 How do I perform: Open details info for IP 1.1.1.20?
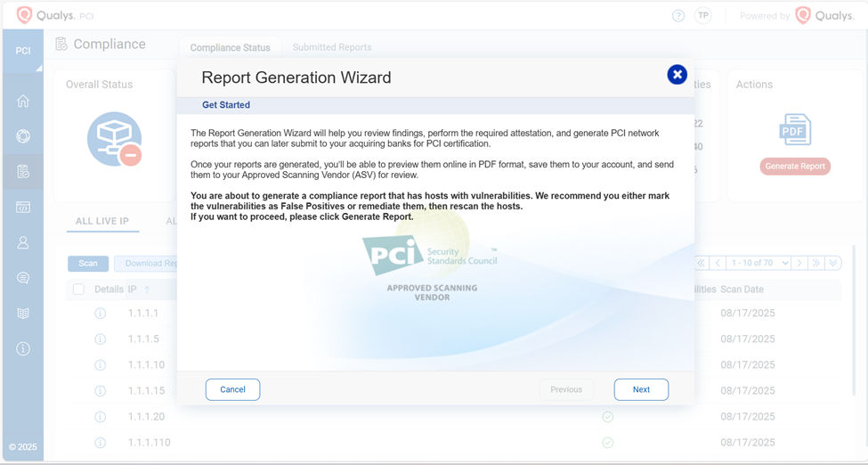(101, 417)
